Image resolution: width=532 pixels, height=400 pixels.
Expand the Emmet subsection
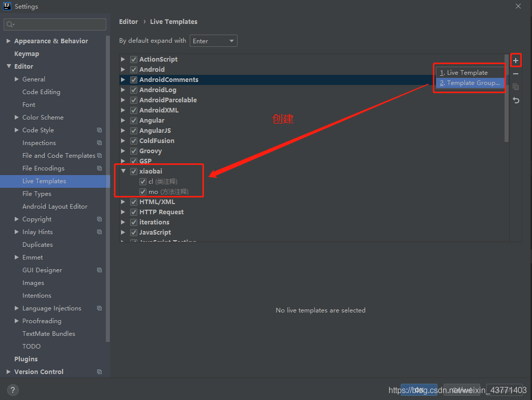click(x=16, y=258)
